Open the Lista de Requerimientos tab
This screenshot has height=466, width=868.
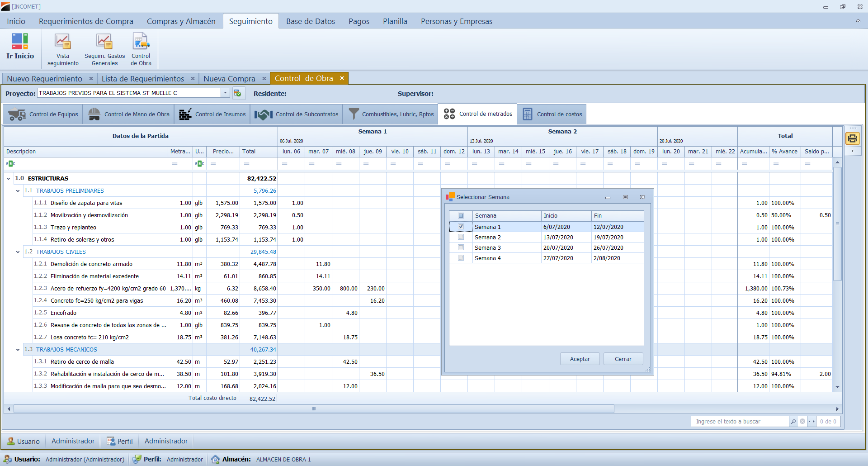[x=142, y=79]
